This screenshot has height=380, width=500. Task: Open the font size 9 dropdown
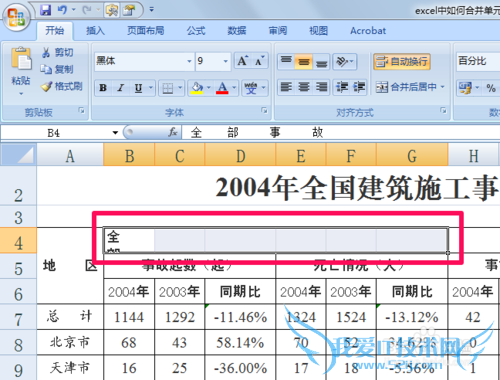coord(225,61)
